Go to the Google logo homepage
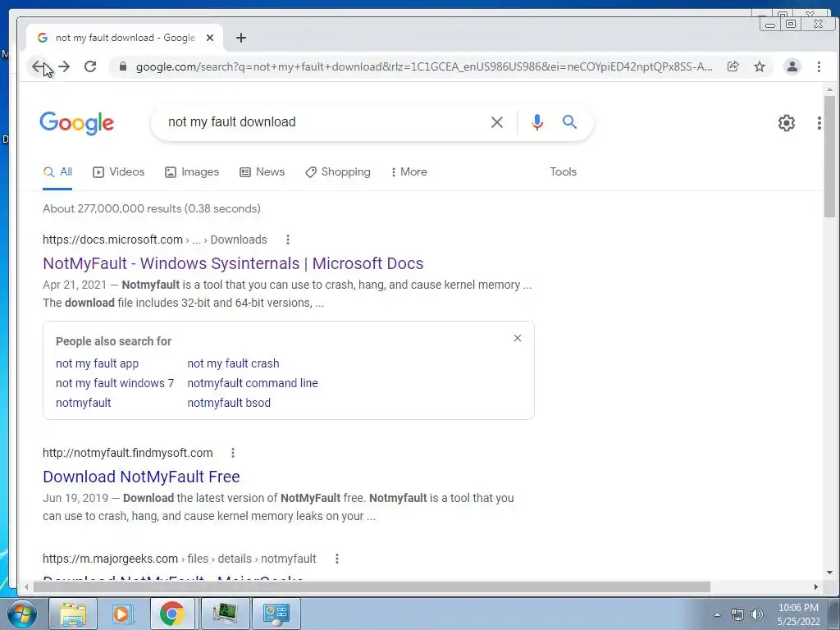The image size is (840, 630). click(76, 123)
